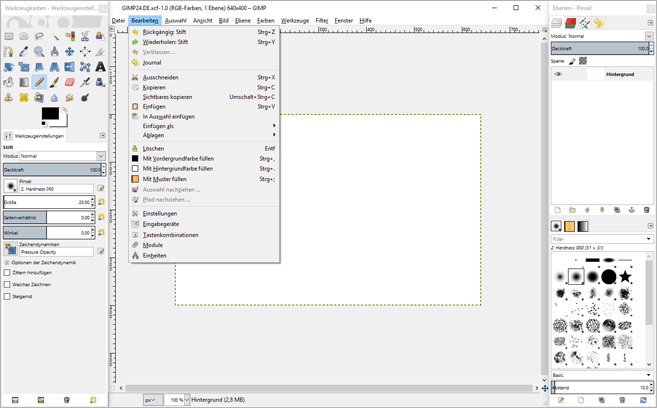Select the Free Select lasso tool
Screen dimensions: 657x408
tap(39, 36)
